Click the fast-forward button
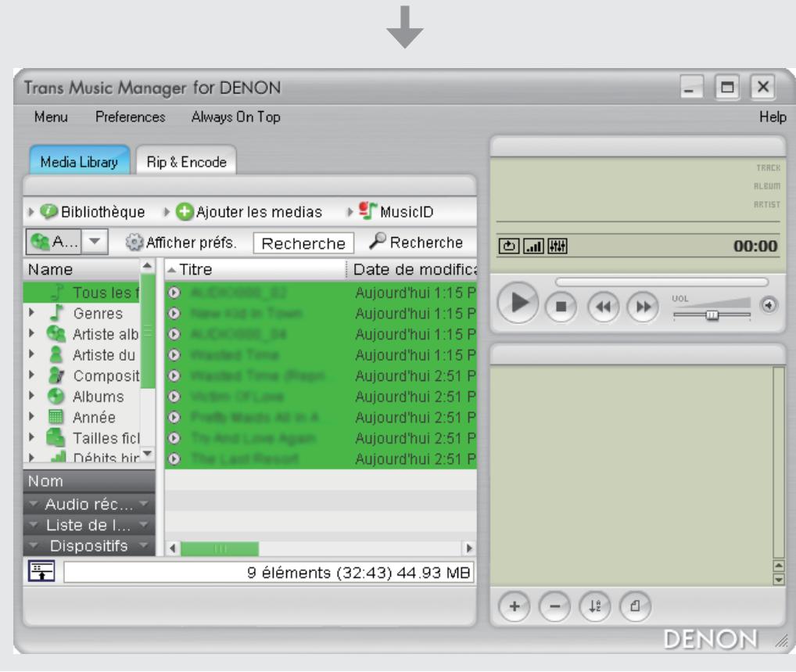 coord(644,307)
